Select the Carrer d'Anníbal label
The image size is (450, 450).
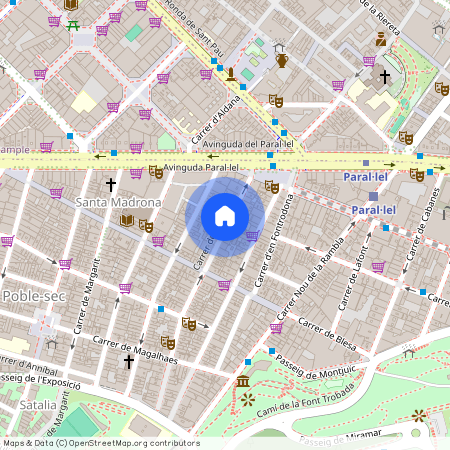29,365
